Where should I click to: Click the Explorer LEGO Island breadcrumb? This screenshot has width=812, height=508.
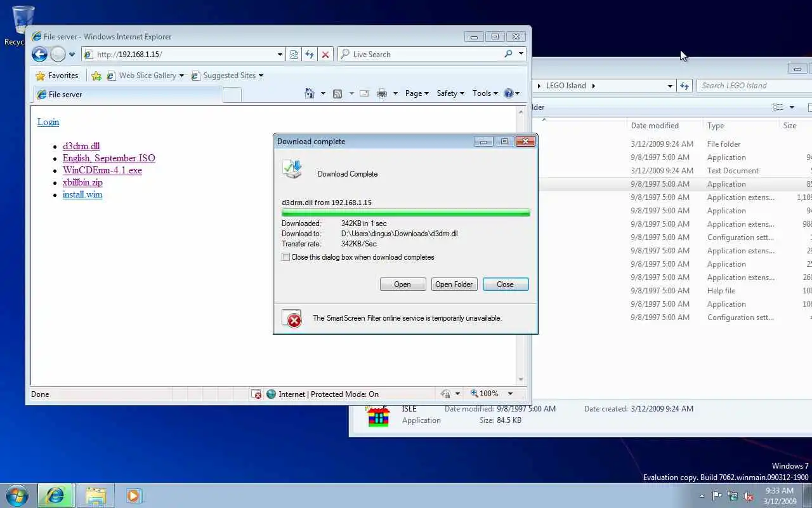[x=566, y=86]
